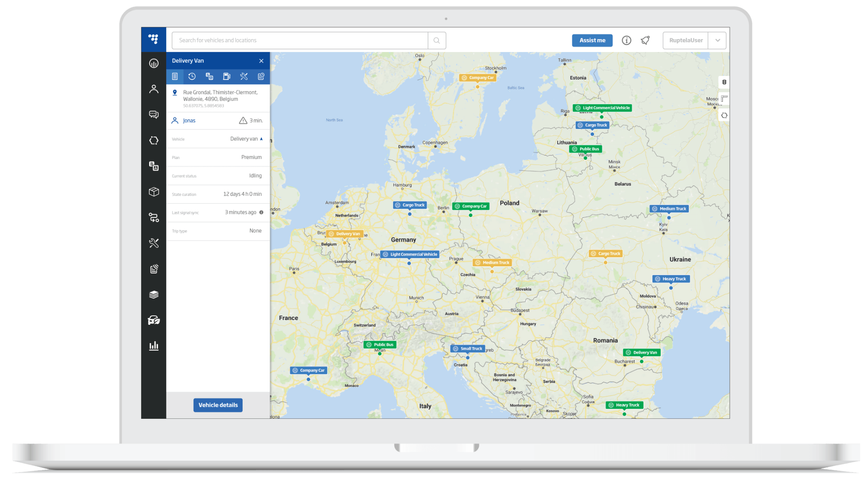
Task: Collapse the Vehicle Delivery van arrow
Action: pyautogui.click(x=261, y=139)
